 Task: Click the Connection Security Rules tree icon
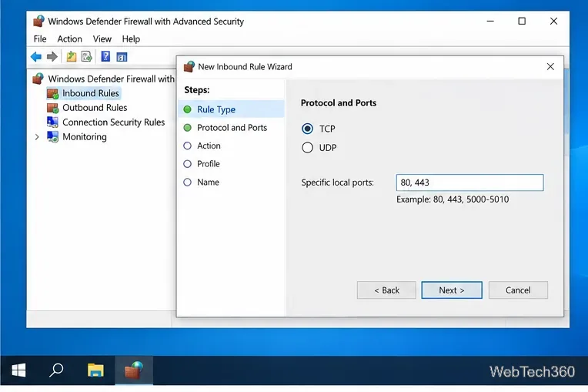point(52,122)
